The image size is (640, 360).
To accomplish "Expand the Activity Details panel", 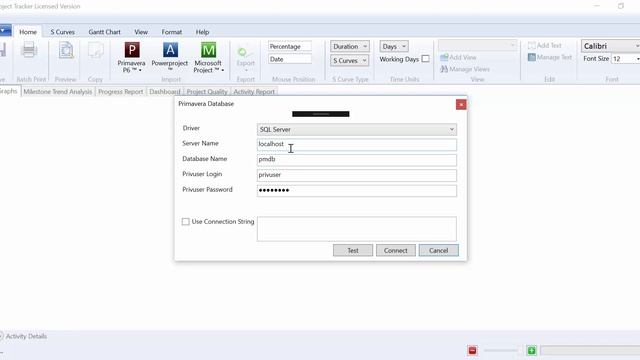I will tap(1, 336).
